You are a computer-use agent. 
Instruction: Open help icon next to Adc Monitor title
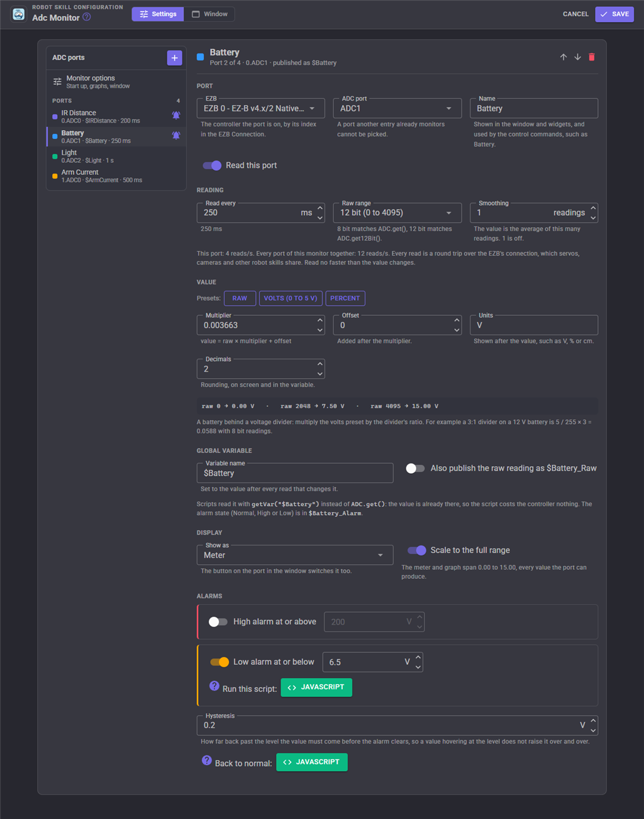(87, 18)
